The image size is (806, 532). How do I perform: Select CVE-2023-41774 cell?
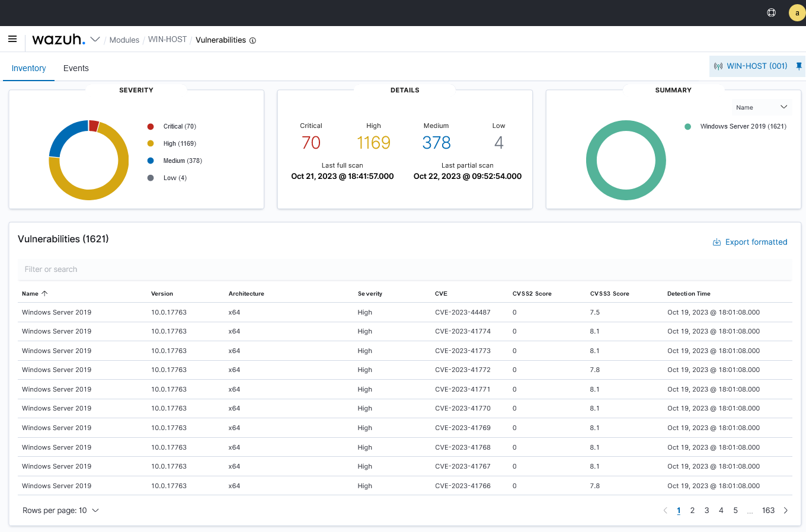pos(463,331)
